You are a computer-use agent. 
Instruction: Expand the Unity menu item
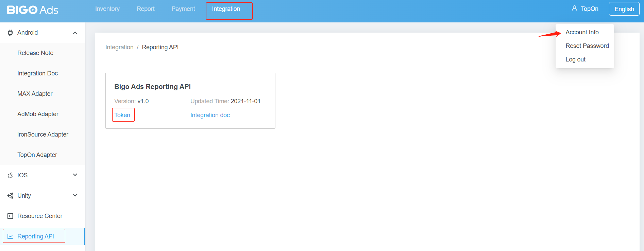[42, 196]
